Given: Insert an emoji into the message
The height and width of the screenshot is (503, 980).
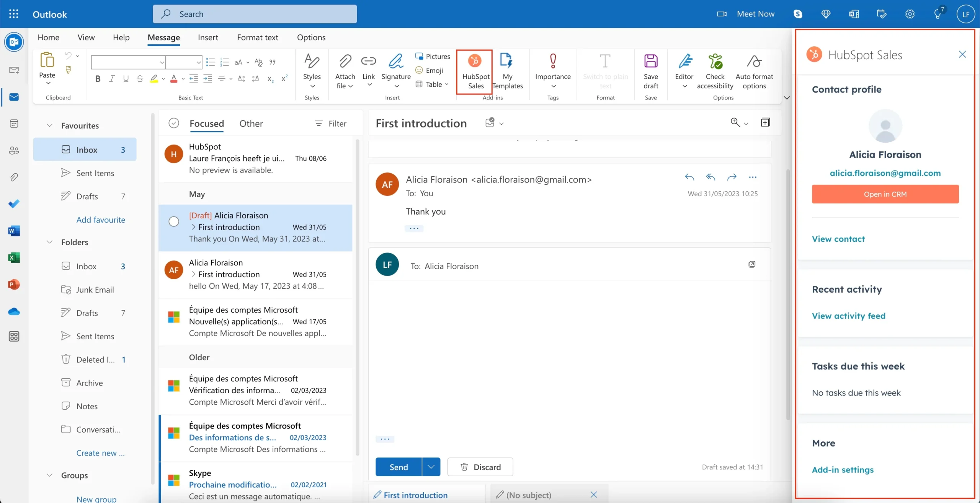Looking at the screenshot, I should [x=430, y=70].
